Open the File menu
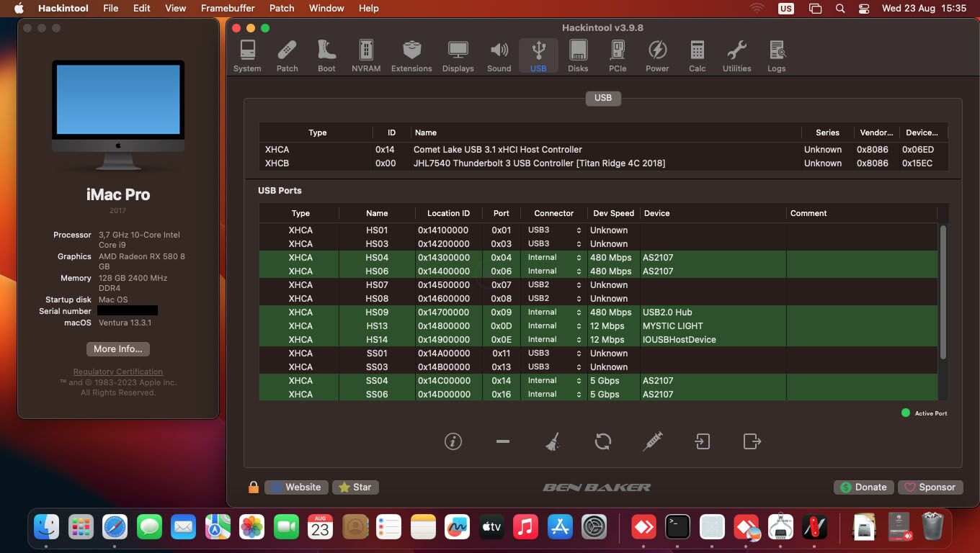 tap(110, 8)
